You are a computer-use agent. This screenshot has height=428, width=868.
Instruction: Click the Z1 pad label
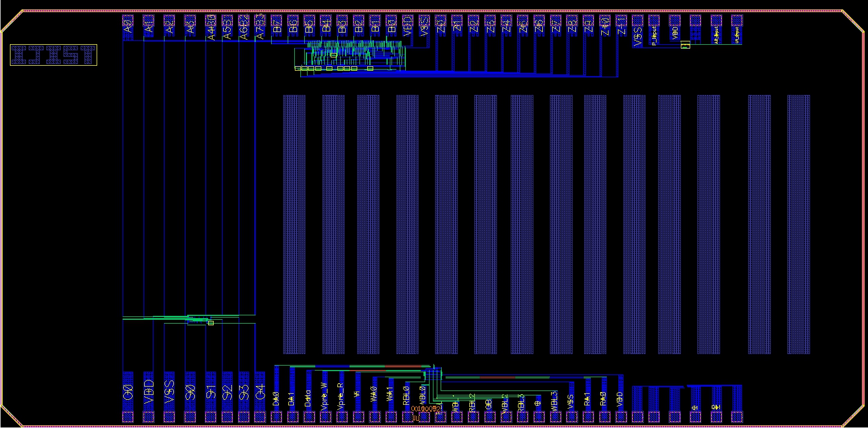[457, 26]
